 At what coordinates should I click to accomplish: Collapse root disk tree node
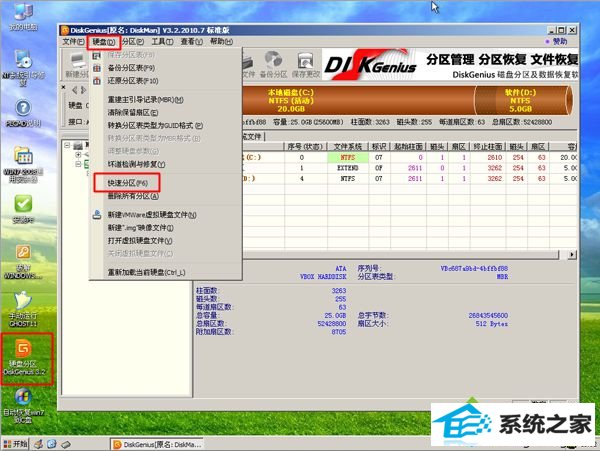[x=67, y=145]
